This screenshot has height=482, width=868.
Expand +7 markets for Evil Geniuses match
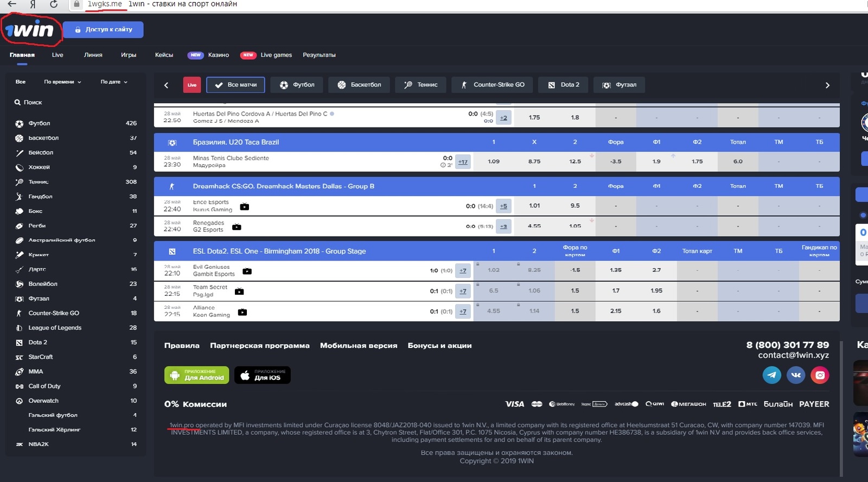(463, 270)
